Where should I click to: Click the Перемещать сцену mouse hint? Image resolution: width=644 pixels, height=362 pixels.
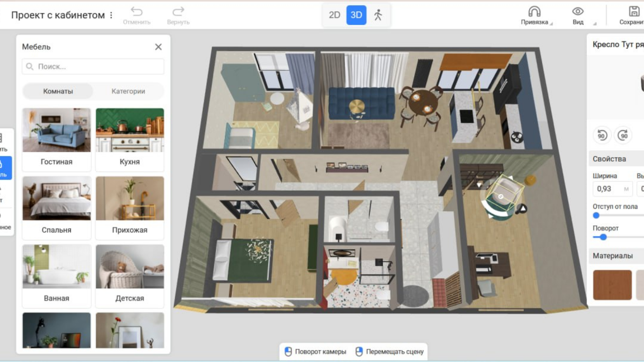click(x=389, y=352)
